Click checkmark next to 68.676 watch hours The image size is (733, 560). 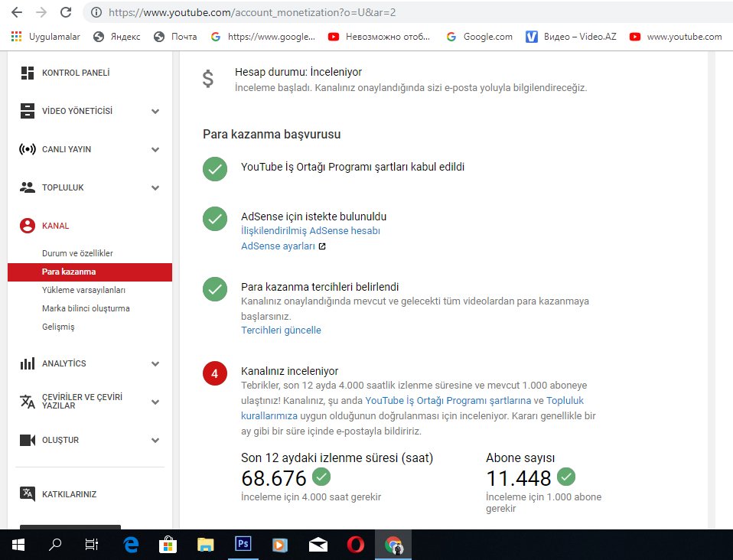pos(321,477)
